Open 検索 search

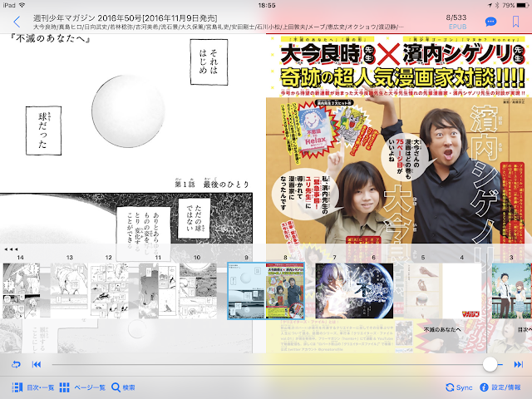coord(123,387)
